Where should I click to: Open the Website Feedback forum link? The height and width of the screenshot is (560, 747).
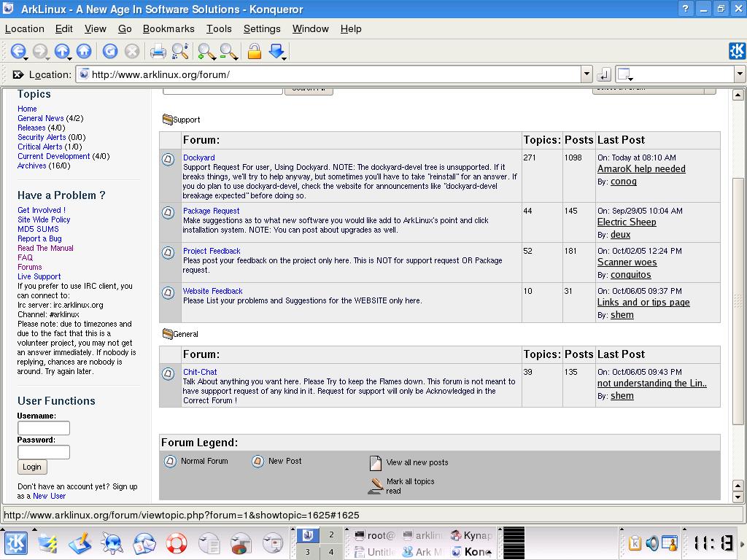(212, 291)
